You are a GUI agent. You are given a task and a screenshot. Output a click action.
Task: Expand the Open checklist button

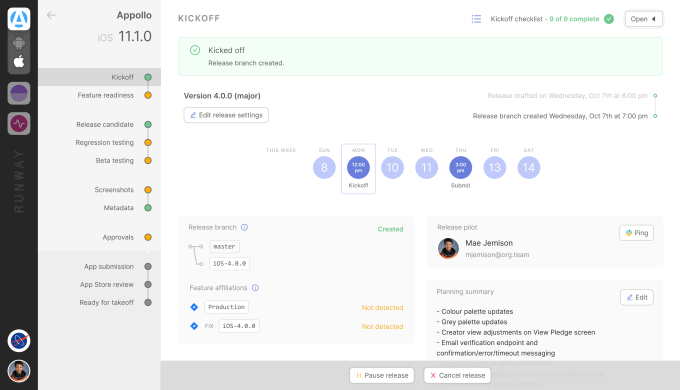pos(644,19)
